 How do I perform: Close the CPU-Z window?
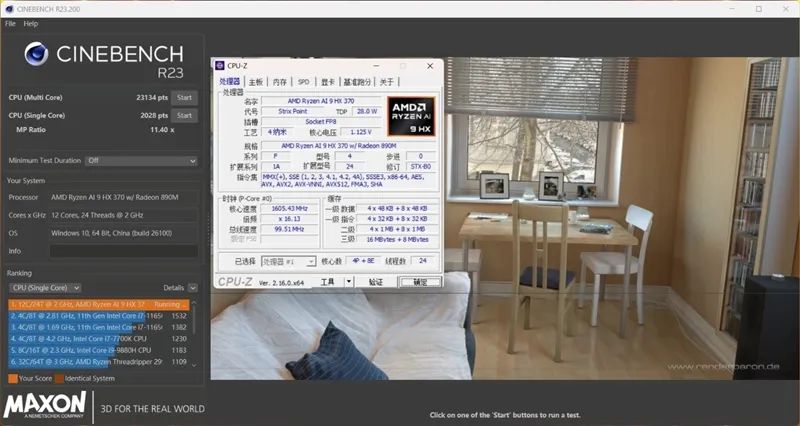tap(431, 66)
